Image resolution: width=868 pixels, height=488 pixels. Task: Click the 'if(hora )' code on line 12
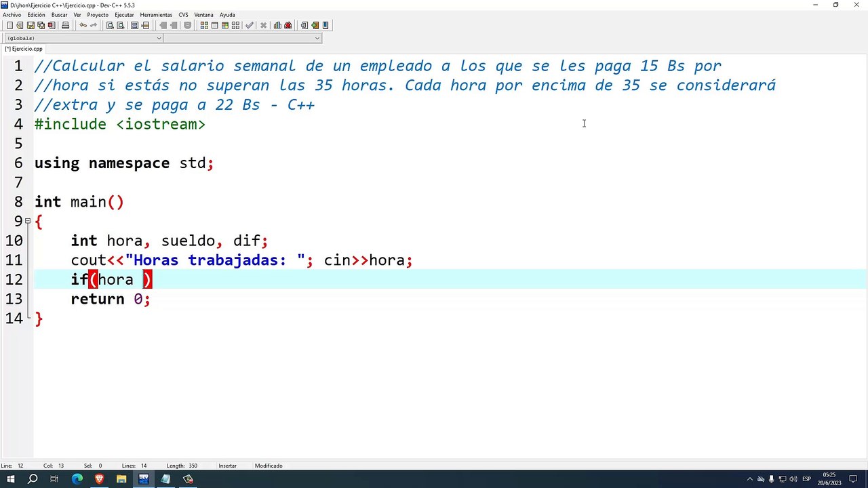click(x=111, y=279)
